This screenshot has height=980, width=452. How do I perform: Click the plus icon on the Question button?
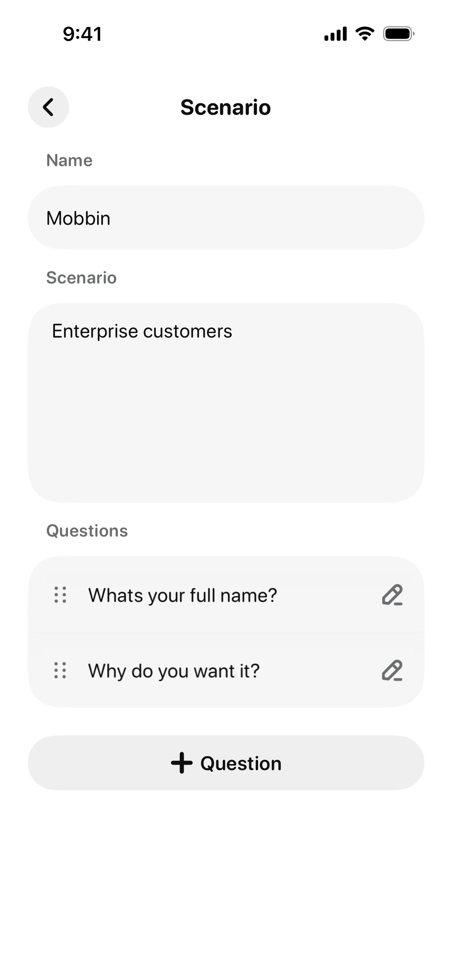(182, 763)
